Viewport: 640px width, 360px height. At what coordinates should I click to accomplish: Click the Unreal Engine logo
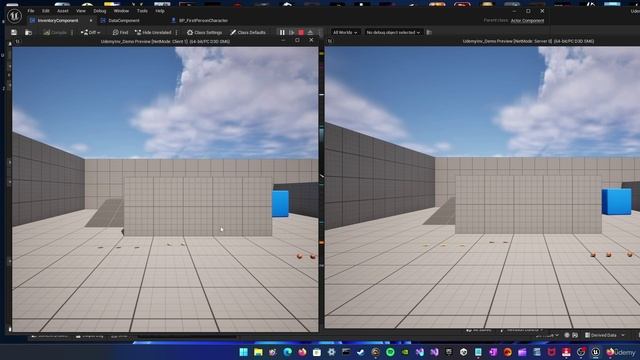tap(14, 16)
